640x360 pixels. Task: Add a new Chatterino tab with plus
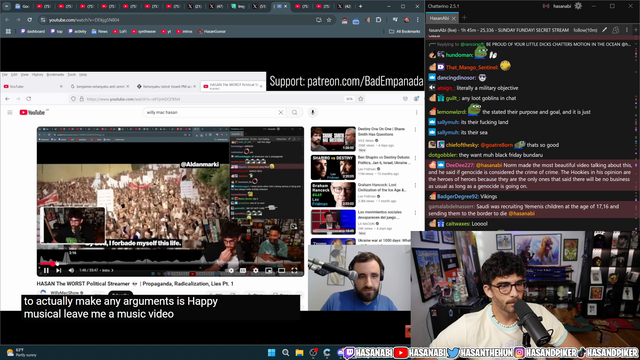click(464, 18)
